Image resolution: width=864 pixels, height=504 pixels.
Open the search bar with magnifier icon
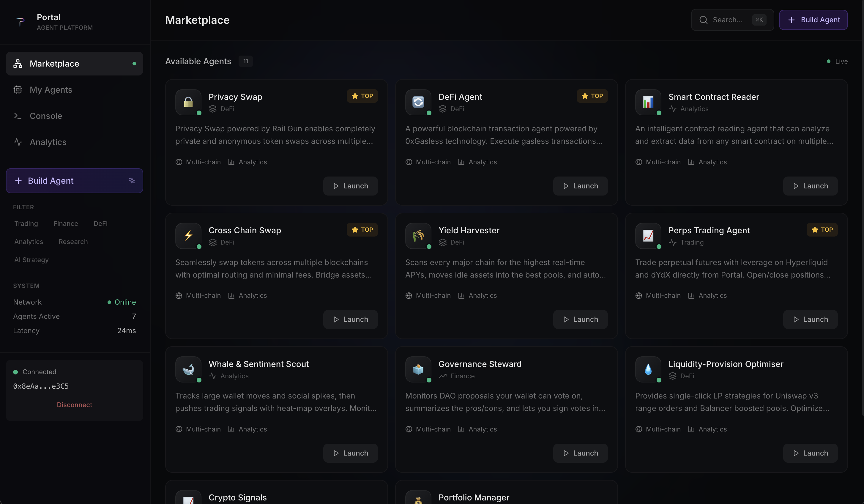(x=704, y=20)
